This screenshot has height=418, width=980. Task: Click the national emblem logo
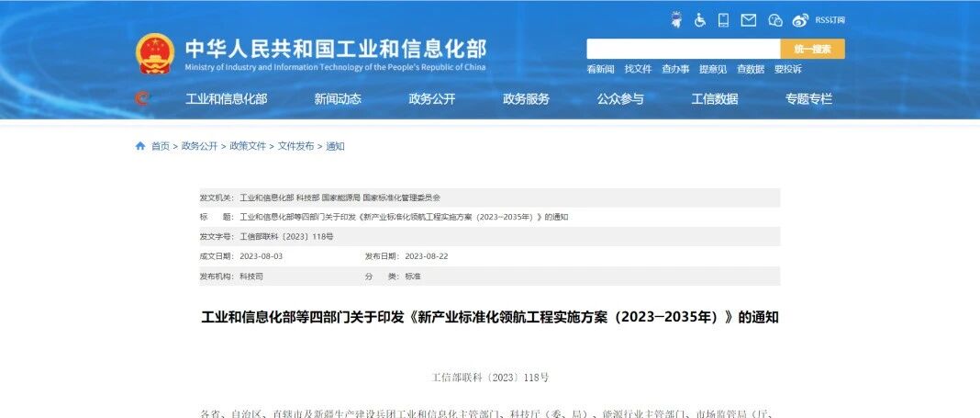tap(155, 53)
